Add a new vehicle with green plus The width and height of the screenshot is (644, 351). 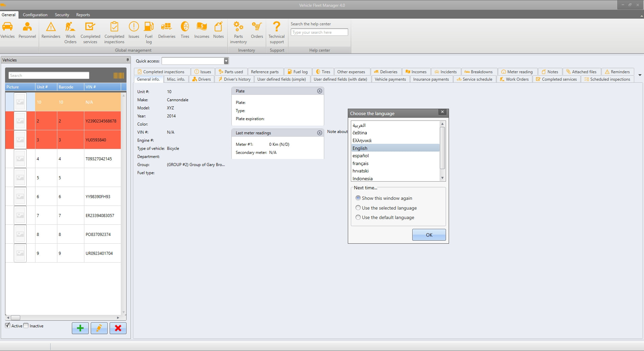(x=80, y=328)
